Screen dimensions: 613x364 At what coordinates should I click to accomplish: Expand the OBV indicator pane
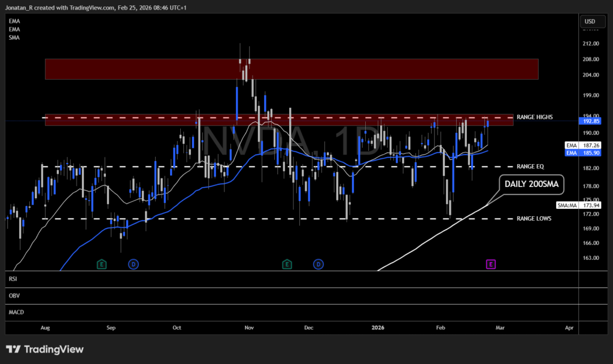click(13, 296)
